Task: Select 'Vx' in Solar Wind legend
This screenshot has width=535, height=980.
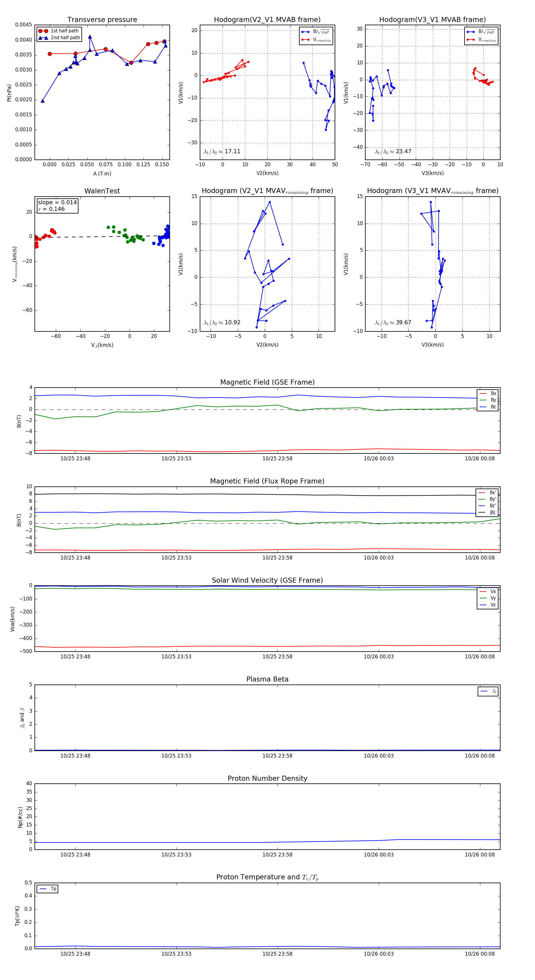Action: (488, 592)
